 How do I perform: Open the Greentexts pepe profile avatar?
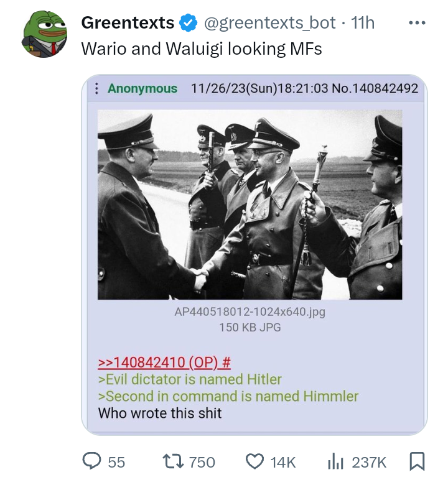[x=44, y=34]
